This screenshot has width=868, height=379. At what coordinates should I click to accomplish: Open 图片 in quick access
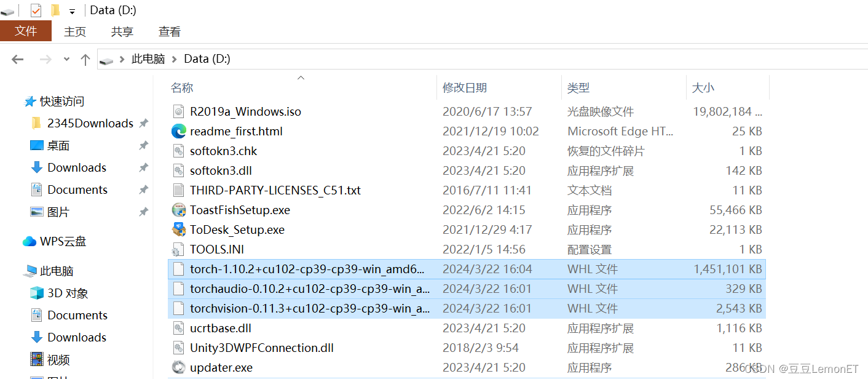[x=58, y=212]
